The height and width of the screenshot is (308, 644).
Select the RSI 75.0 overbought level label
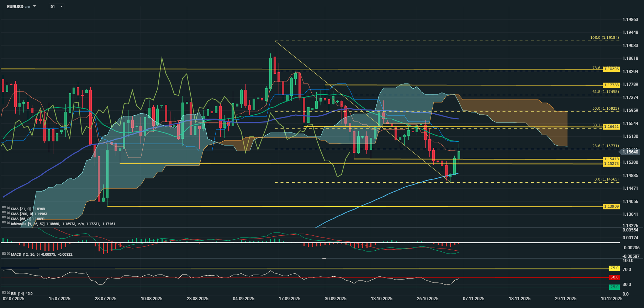coord(614,268)
